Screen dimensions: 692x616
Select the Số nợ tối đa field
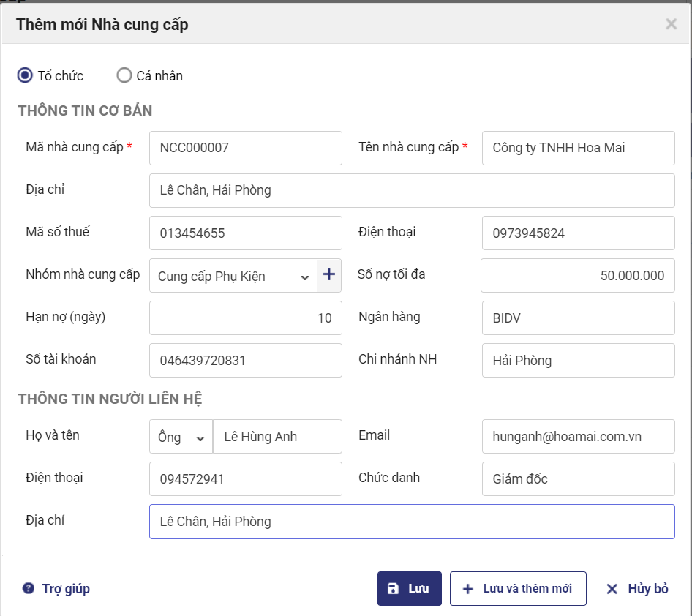[x=577, y=275]
